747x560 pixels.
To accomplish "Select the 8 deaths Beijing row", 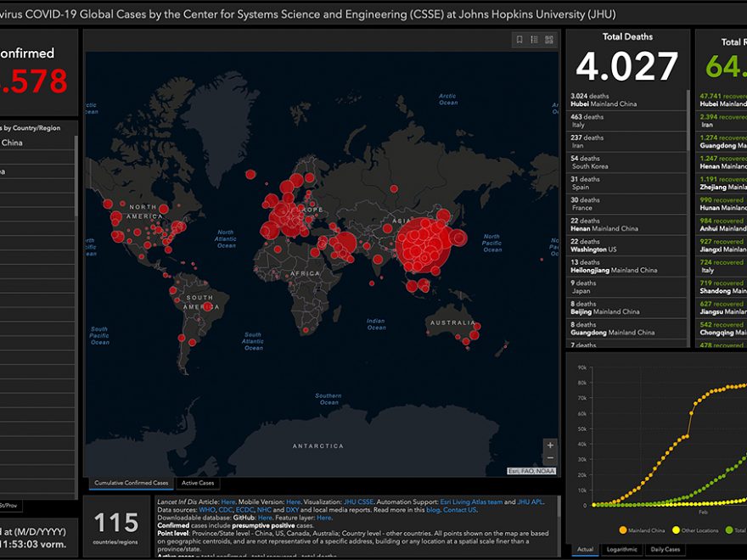I will 626,308.
